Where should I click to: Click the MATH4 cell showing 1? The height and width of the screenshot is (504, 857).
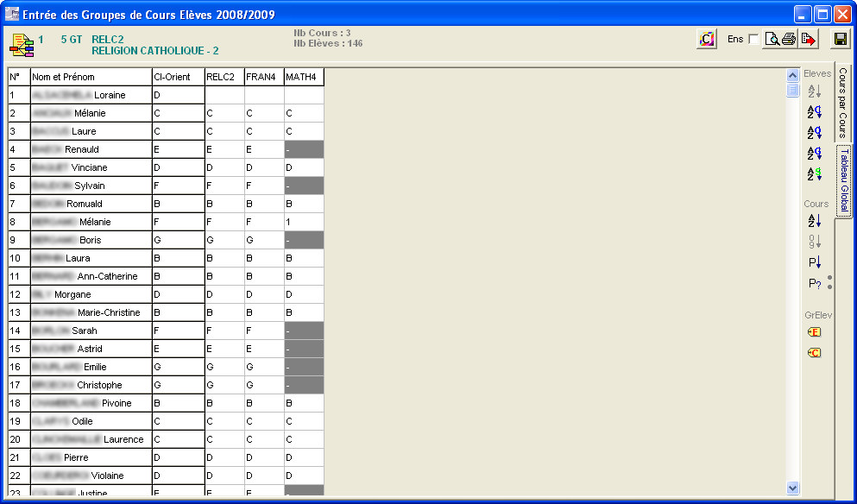point(304,222)
